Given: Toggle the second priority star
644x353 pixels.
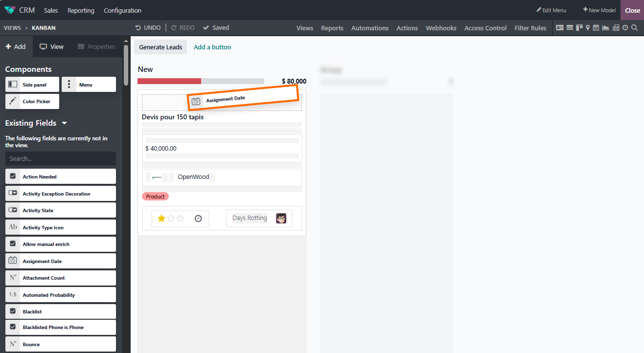Looking at the screenshot, I should point(171,219).
